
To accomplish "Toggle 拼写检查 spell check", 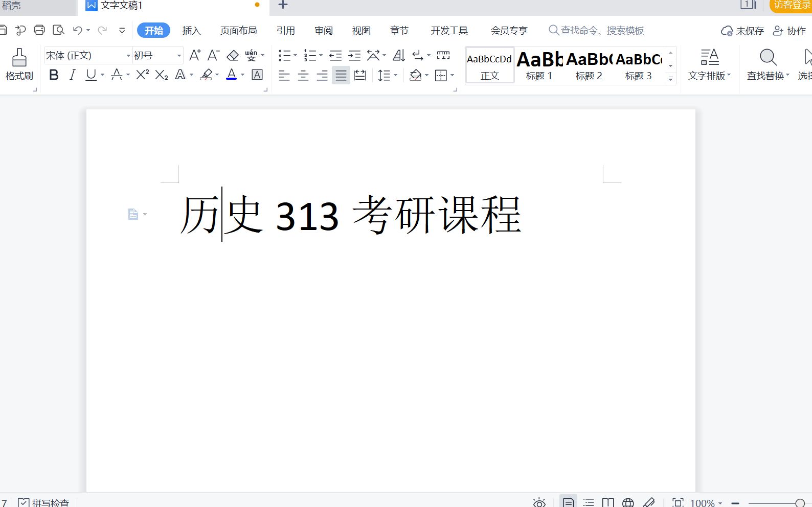I will coord(43,502).
